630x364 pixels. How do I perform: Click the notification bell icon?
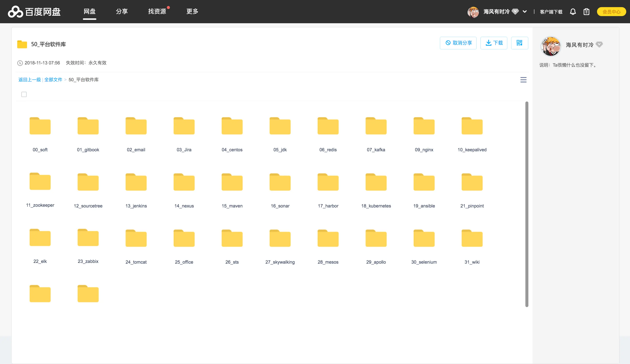click(573, 11)
